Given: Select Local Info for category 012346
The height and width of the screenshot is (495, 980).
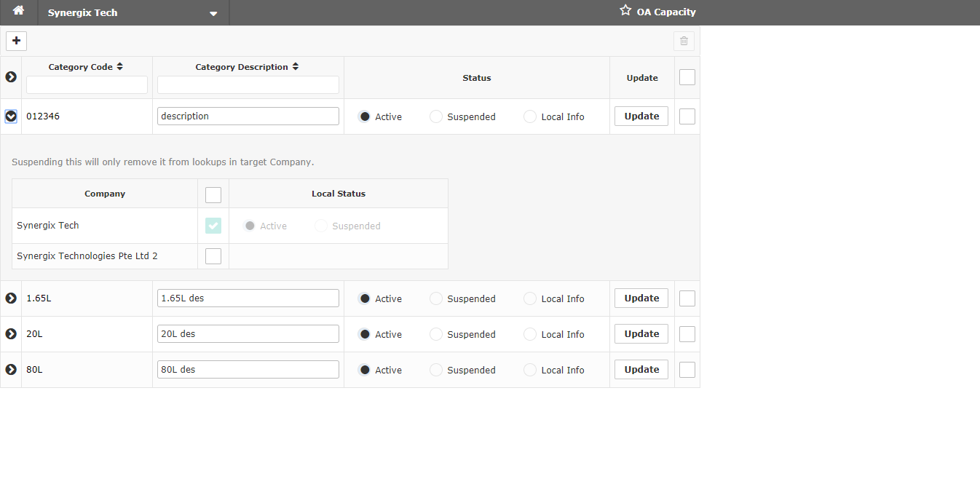Looking at the screenshot, I should click(x=529, y=116).
